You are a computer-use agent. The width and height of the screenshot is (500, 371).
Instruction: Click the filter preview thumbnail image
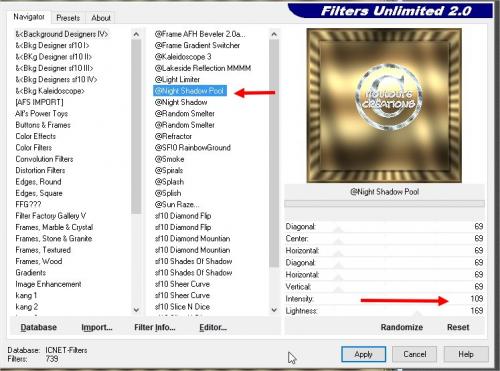point(384,105)
